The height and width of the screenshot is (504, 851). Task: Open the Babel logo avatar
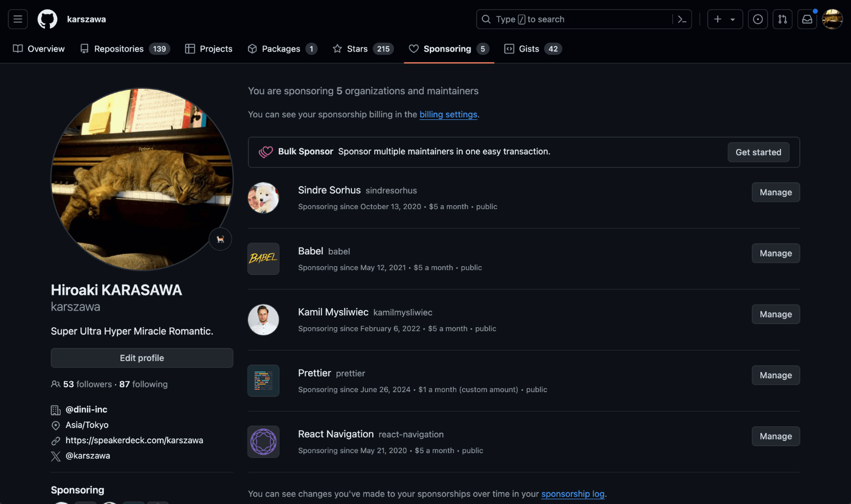(263, 259)
